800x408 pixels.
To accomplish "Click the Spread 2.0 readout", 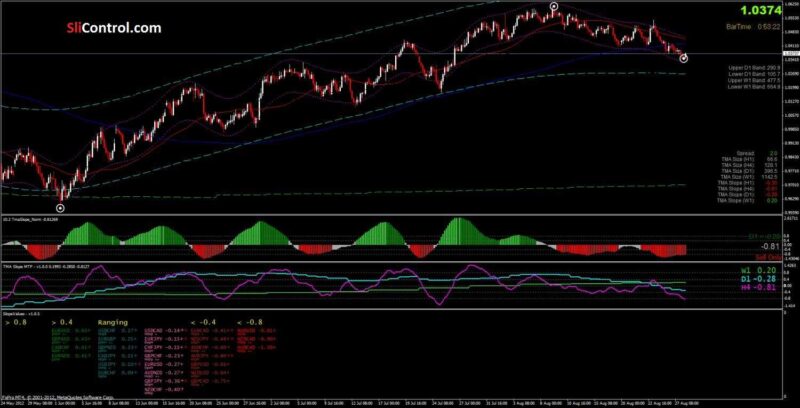I will (x=758, y=153).
